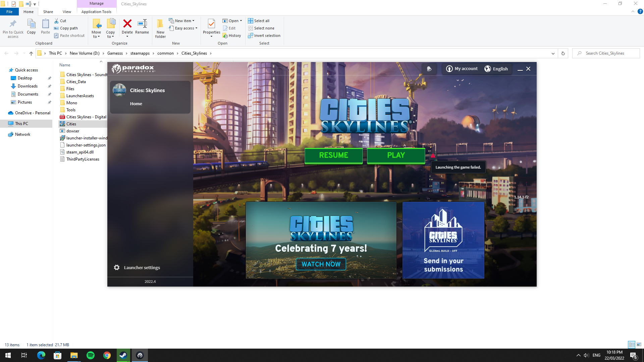Click WATCH NOW on anniversary banner
The image size is (644, 362).
(x=321, y=264)
